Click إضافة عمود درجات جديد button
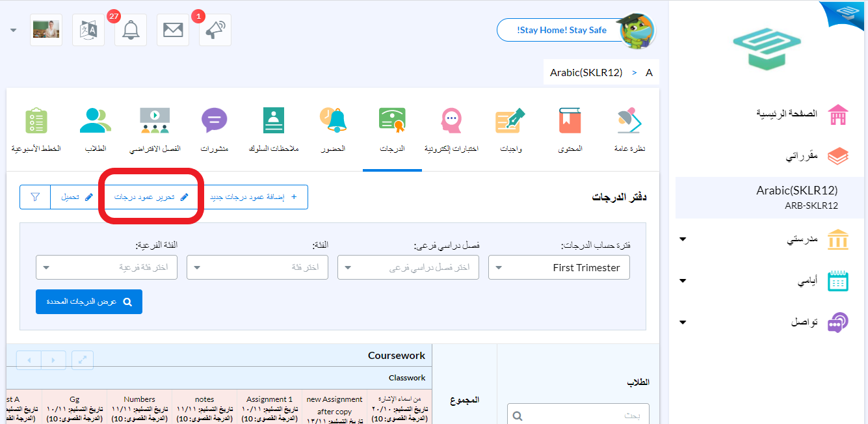The image size is (868, 424). (x=254, y=197)
